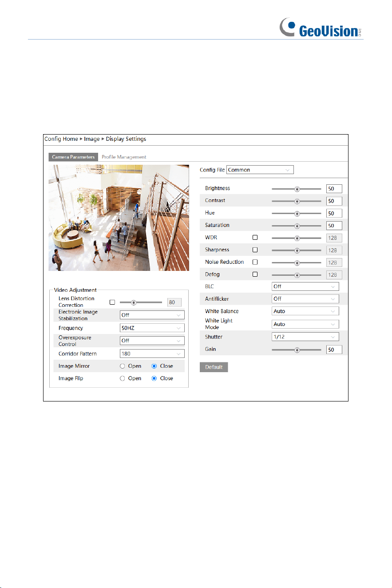Select the Camera Parameters tab
The width and height of the screenshot is (392, 588).
coord(73,157)
